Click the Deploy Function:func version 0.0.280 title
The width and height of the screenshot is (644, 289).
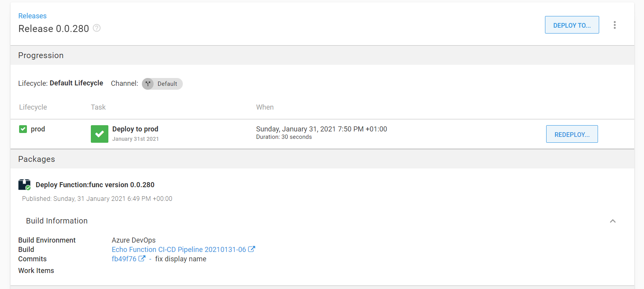95,185
